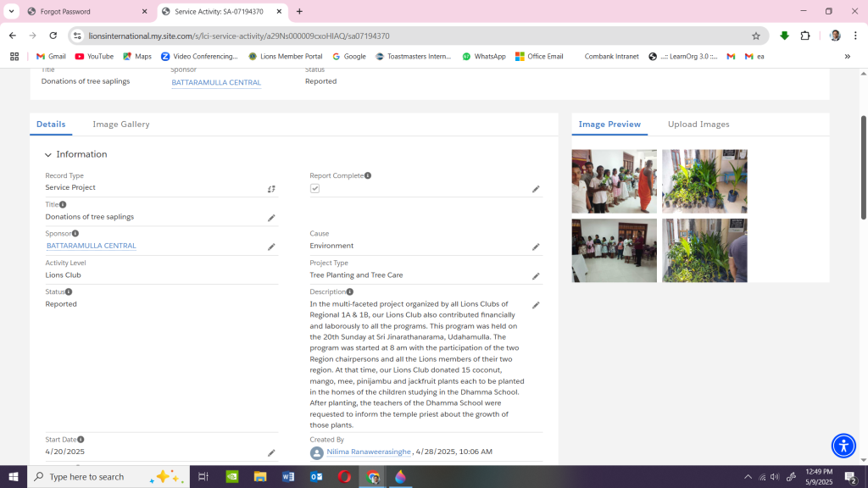Open the Toastmasters International bookmark
Image resolution: width=868 pixels, height=488 pixels.
(413, 57)
